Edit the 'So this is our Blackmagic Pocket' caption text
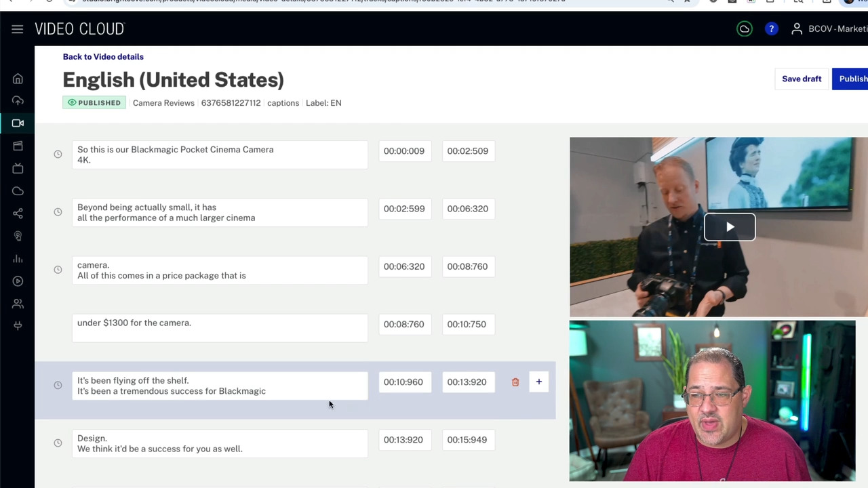Viewport: 868px width, 488px height. coord(220,155)
